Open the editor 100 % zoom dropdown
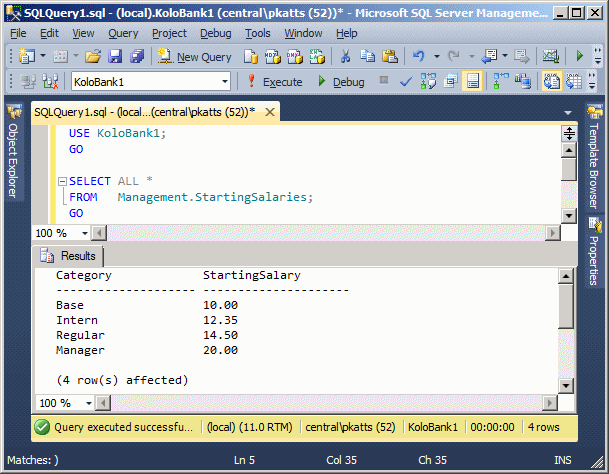The width and height of the screenshot is (609, 474). click(x=85, y=233)
